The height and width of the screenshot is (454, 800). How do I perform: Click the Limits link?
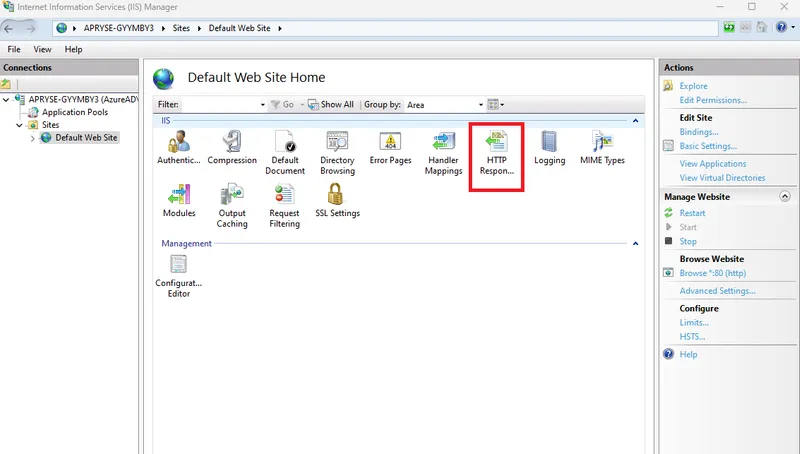[x=694, y=323]
